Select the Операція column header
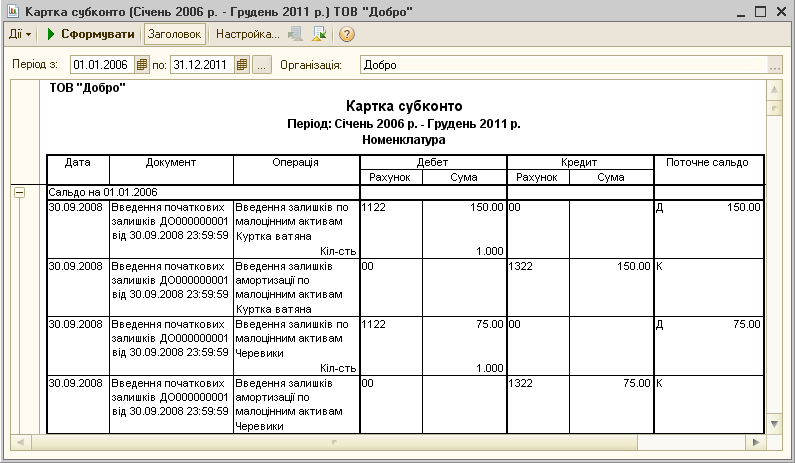This screenshot has height=463, width=795. 296,169
